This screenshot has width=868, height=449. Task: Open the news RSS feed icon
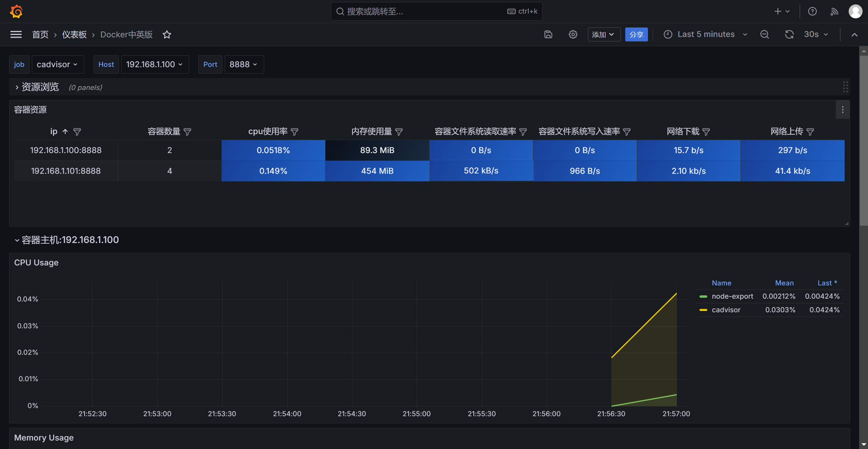(x=834, y=12)
